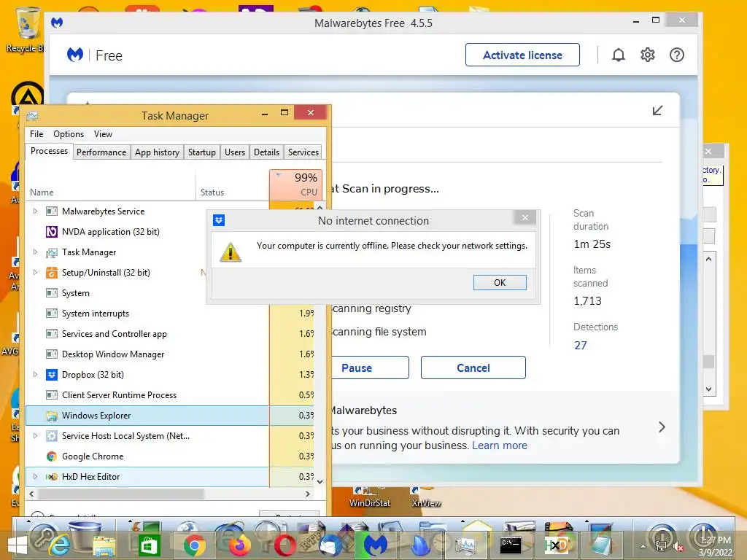Open the Options menu in Task Manager
Image resolution: width=747 pixels, height=560 pixels.
coord(69,134)
